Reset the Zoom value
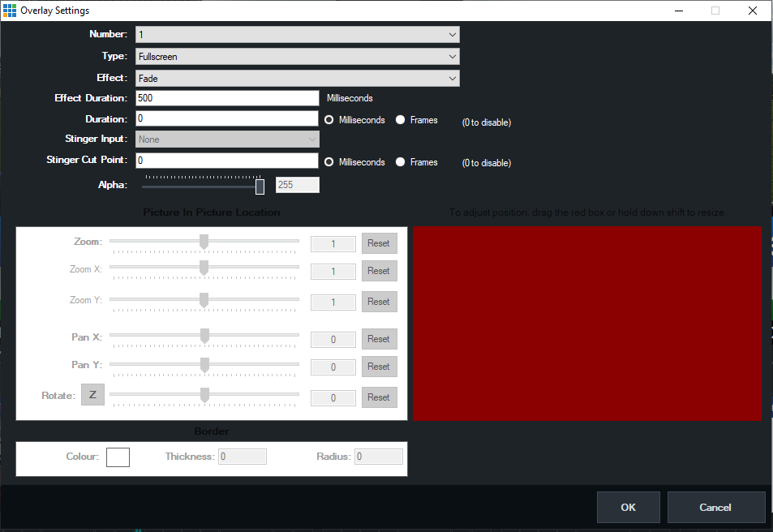 pos(379,243)
